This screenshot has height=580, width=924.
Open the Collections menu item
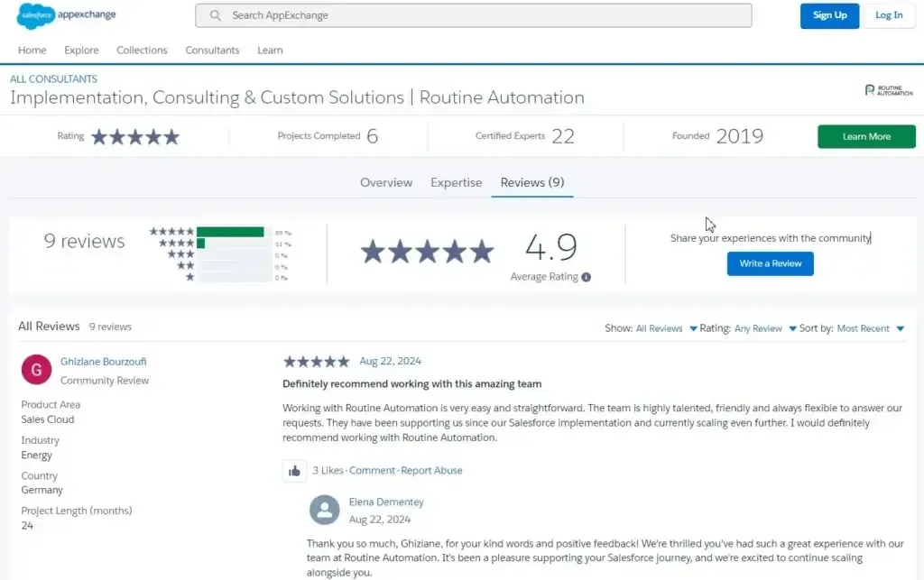(142, 50)
